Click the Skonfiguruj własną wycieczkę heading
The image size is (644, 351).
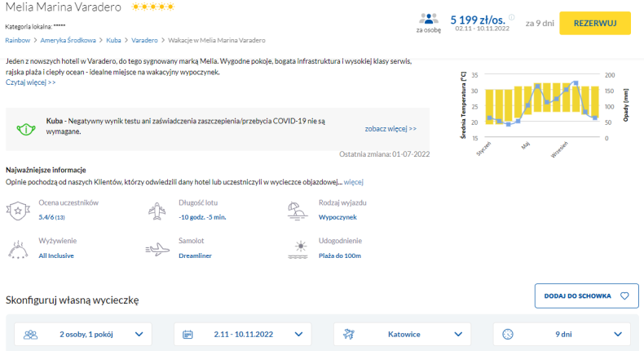(73, 300)
